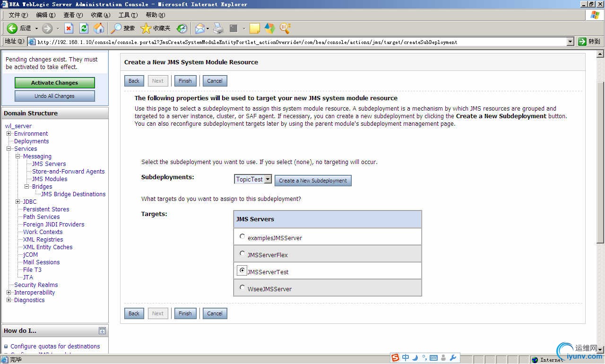Click the top Back button above the form

pyautogui.click(x=134, y=81)
